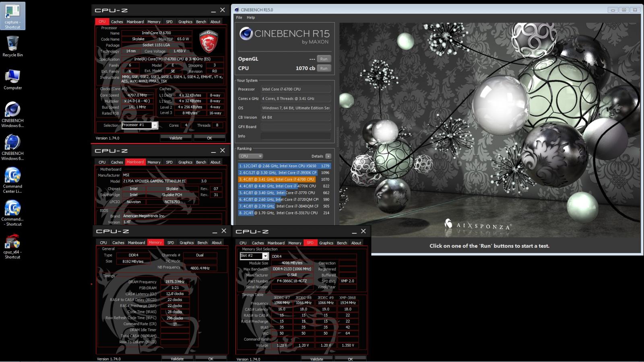Select ranking row Intel Core i7-3720QM
644x362 pixels.
click(284, 200)
